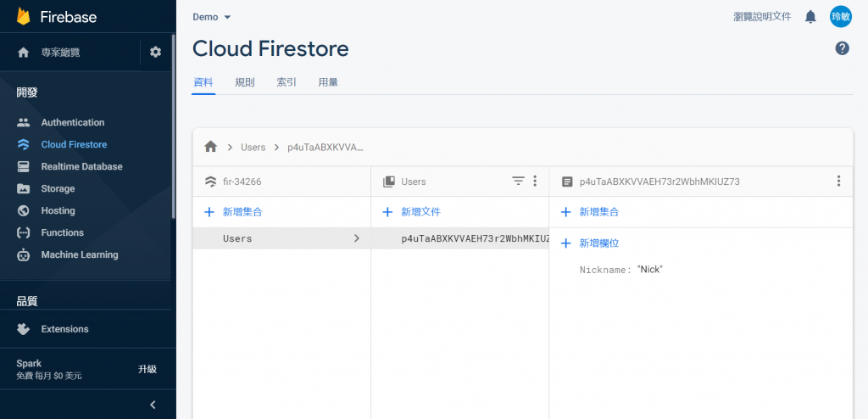Select the Users collection row
The image size is (868, 419).
coord(281,238)
